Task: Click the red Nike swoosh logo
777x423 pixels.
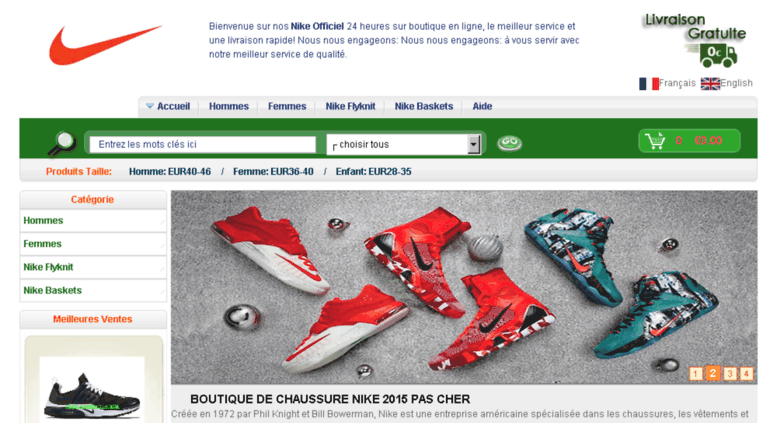Action: (105, 45)
